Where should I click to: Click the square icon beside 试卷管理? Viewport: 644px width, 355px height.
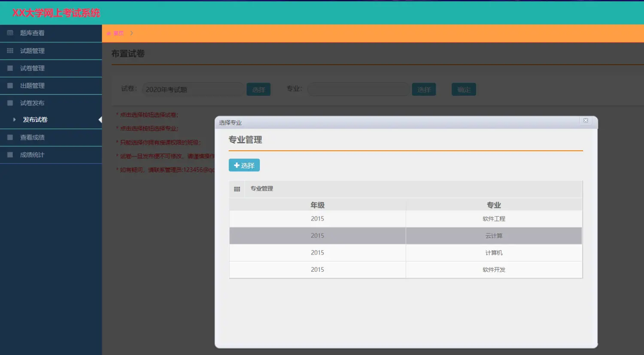click(x=10, y=68)
